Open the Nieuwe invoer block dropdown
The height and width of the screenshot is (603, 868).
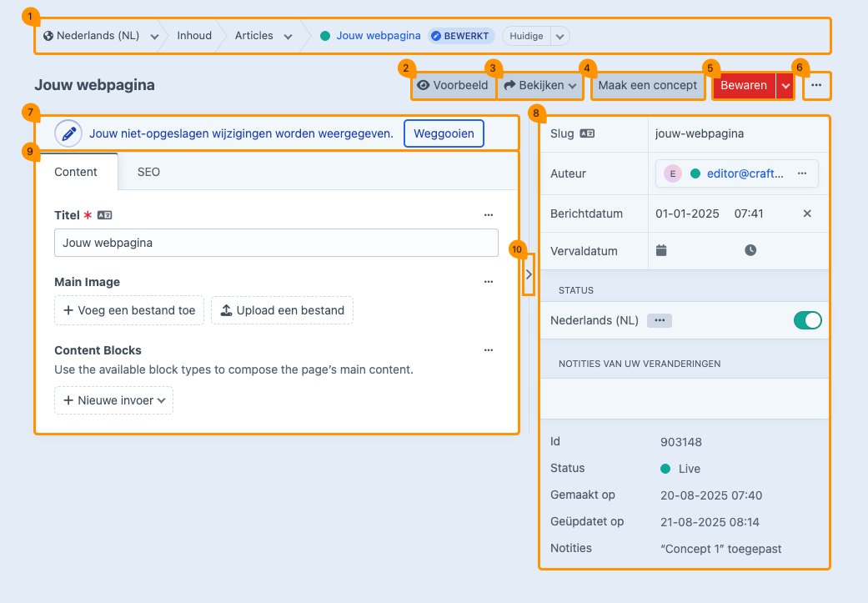click(x=114, y=400)
